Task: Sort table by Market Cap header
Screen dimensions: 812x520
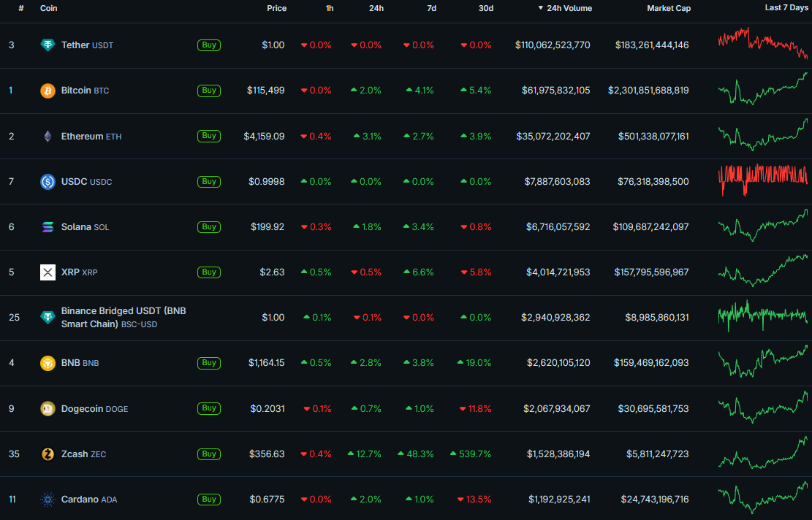Action: [x=668, y=8]
